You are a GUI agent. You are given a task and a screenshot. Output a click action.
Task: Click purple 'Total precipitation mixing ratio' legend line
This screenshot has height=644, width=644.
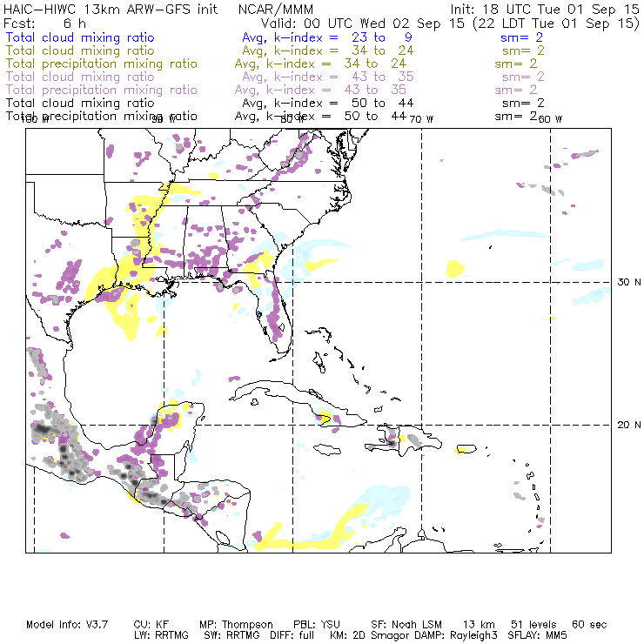click(102, 90)
